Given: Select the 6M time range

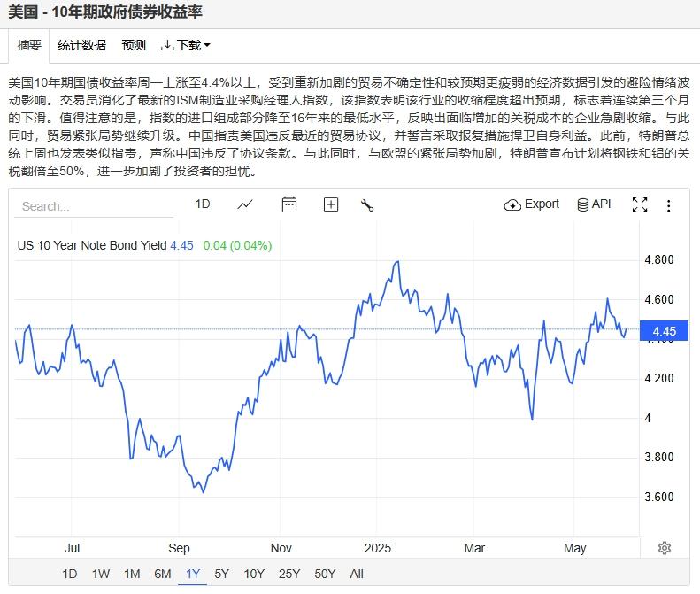Looking at the screenshot, I should (x=163, y=574).
